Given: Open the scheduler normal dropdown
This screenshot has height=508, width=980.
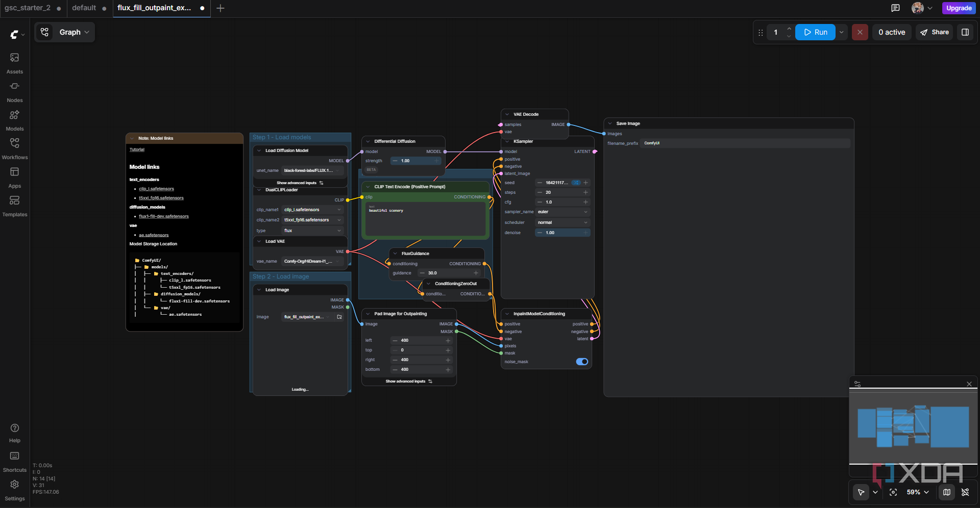Looking at the screenshot, I should point(562,222).
